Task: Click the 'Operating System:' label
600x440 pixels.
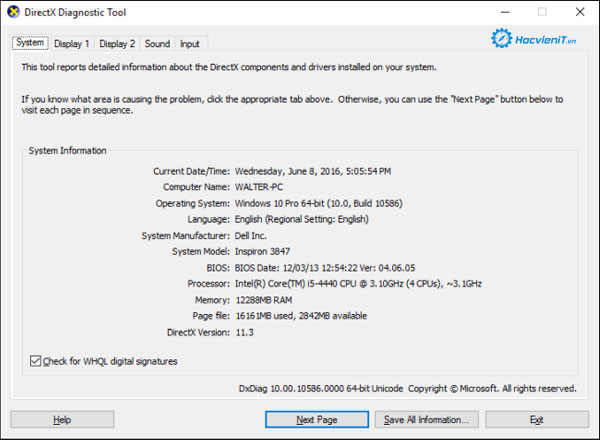Action: pos(192,203)
